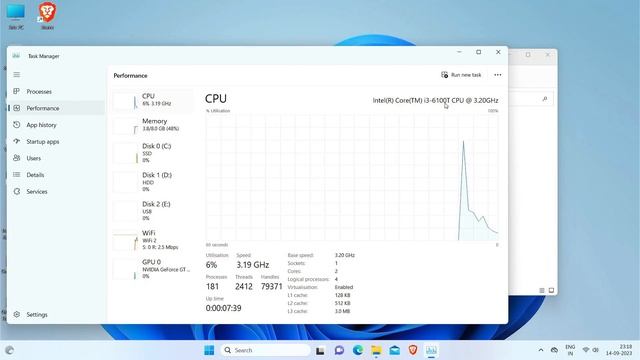Click the Task Manager taskbar icon

click(431, 350)
